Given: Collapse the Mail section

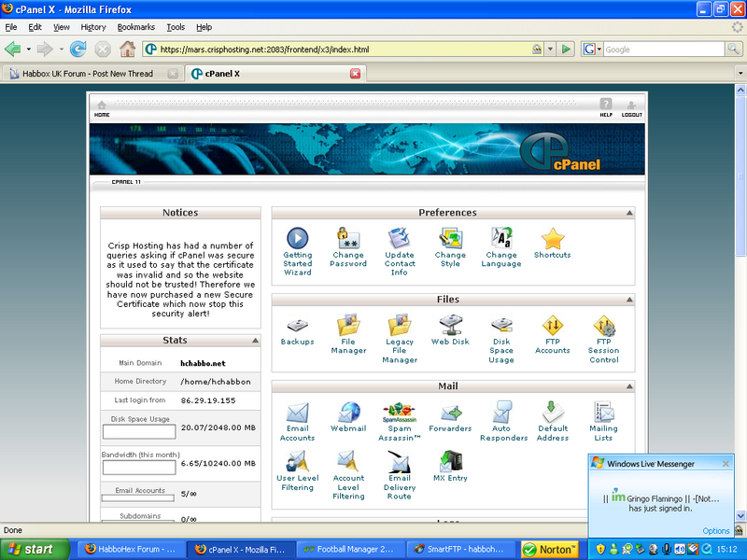Looking at the screenshot, I should (629, 386).
